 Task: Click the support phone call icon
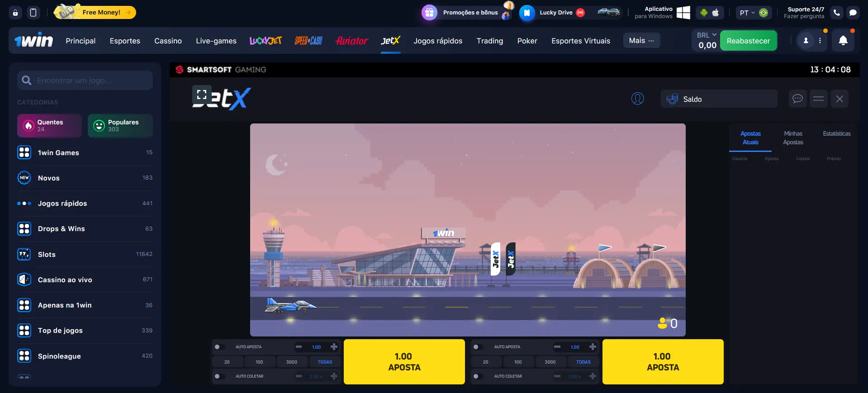click(837, 13)
